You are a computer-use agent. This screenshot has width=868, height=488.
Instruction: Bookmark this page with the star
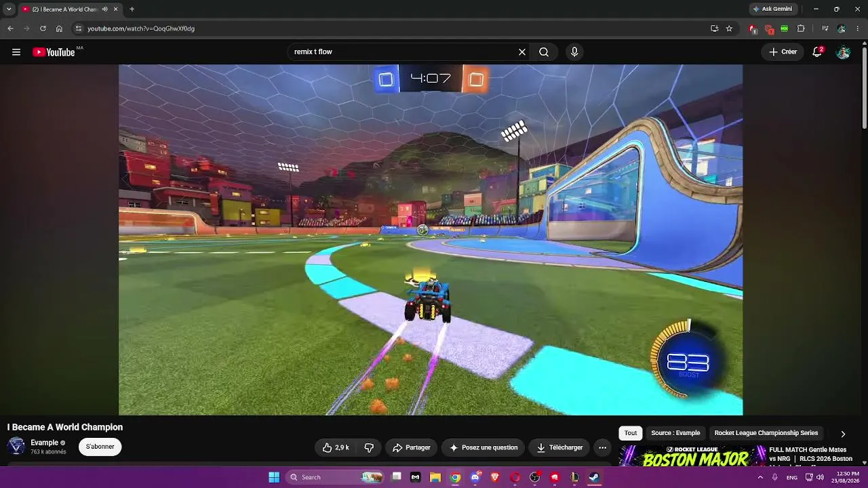pos(729,28)
